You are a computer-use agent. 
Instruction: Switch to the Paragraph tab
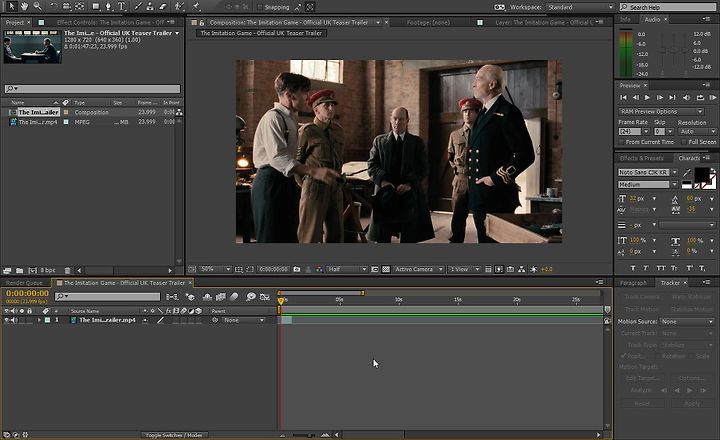click(x=633, y=283)
